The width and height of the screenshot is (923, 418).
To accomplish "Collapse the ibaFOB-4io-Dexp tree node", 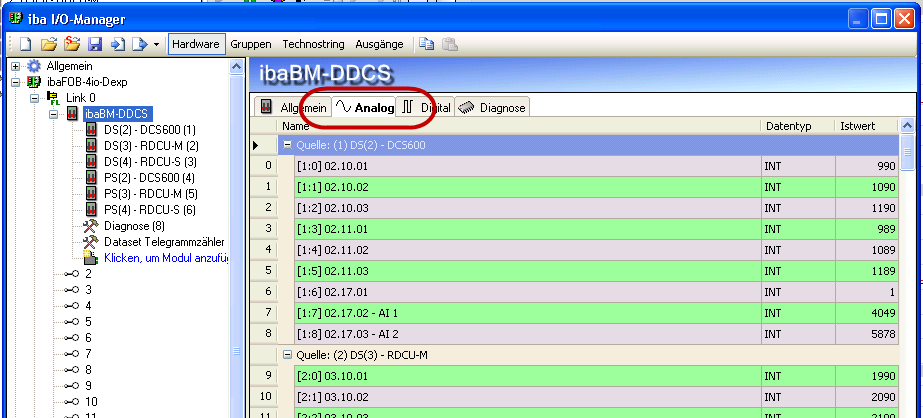I will [16, 82].
